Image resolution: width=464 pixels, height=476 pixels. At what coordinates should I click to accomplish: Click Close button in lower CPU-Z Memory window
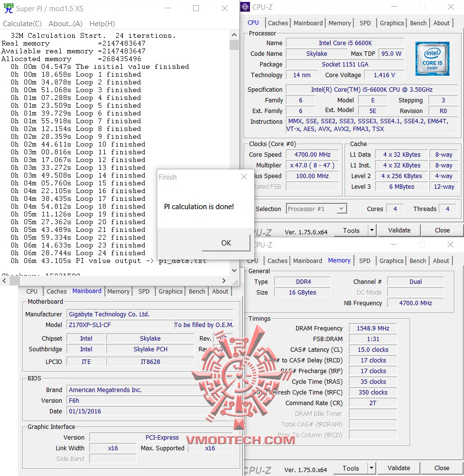(x=442, y=468)
